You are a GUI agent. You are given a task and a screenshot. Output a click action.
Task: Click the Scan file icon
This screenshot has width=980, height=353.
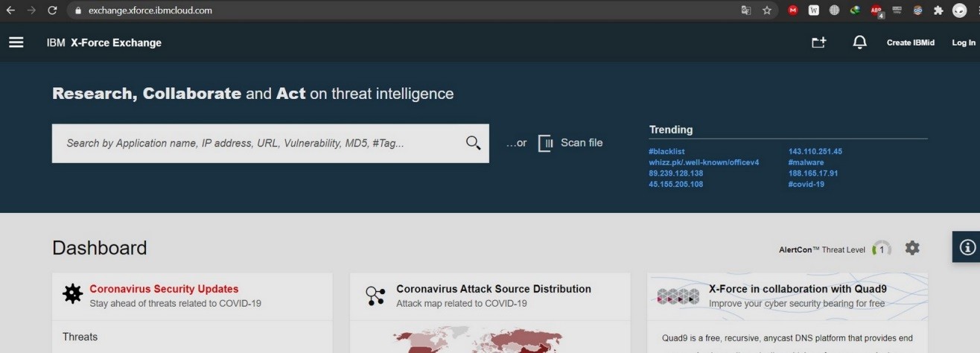point(546,143)
